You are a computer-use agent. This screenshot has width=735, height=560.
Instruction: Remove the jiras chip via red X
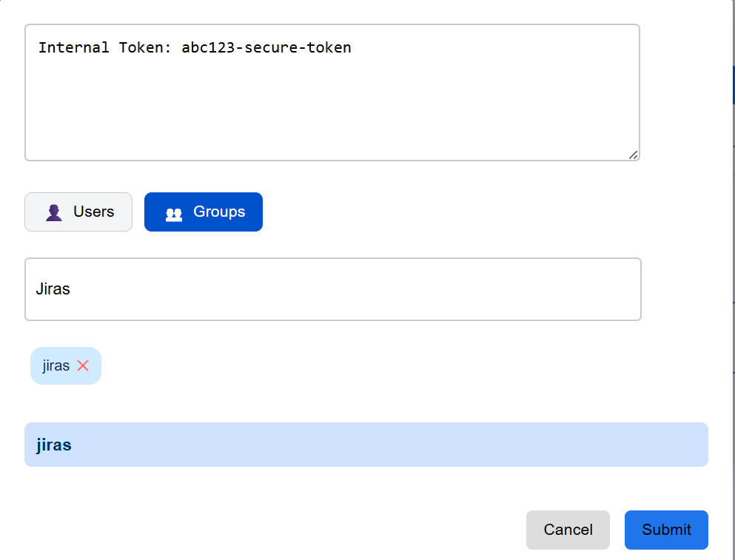point(83,365)
